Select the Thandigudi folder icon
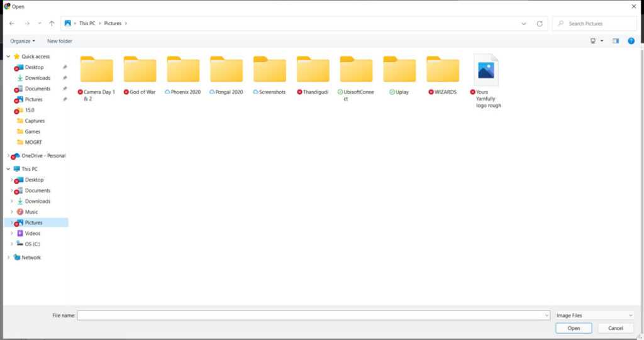 point(313,69)
